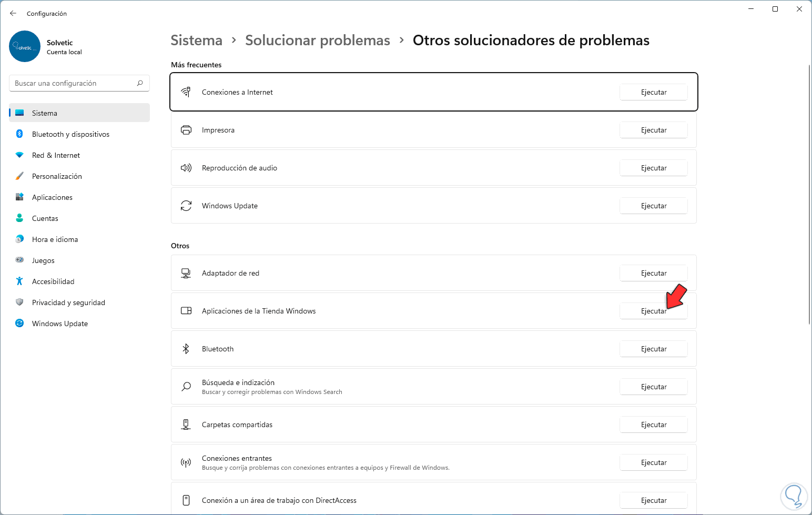
Task: Click the search magnifier icon
Action: tap(140, 83)
